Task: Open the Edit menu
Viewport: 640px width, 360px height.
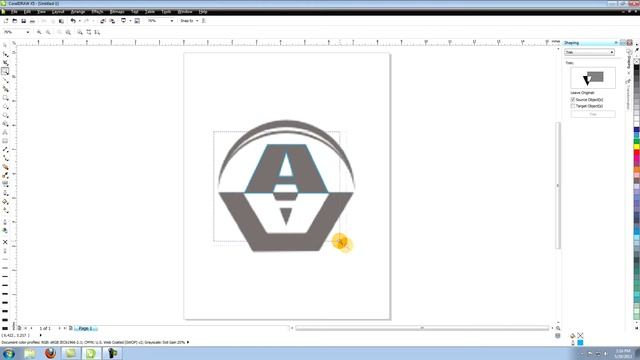Action: tap(27, 12)
